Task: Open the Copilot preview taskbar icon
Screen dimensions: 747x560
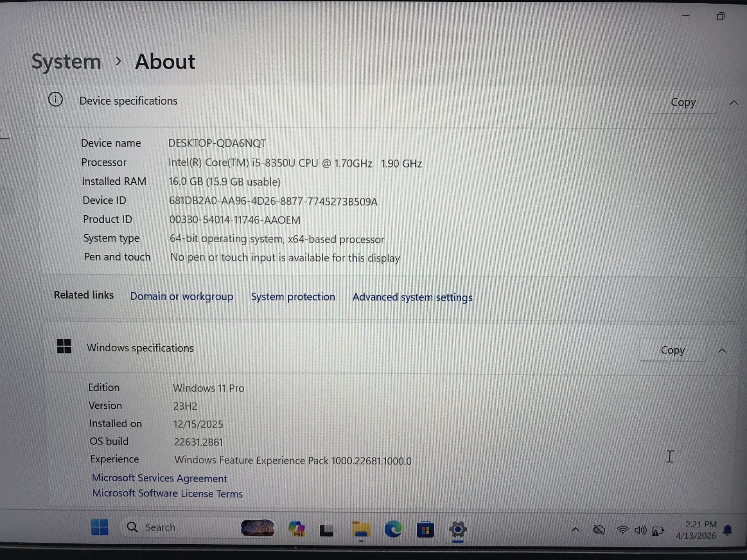Action: 296,529
